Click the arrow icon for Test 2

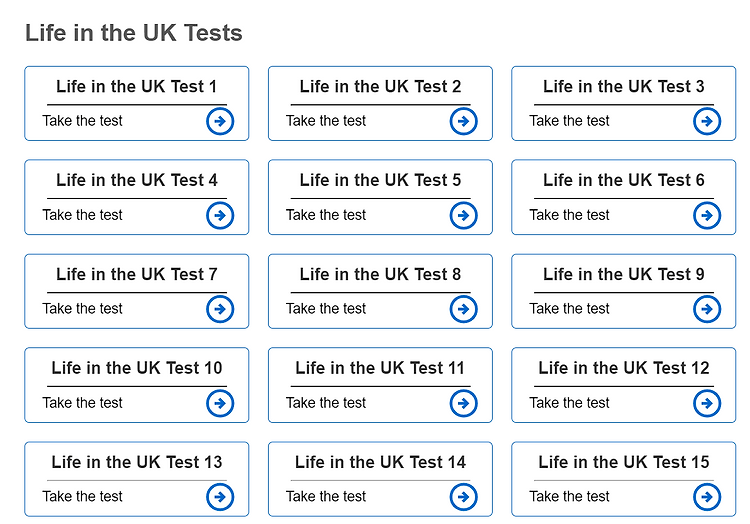(x=463, y=121)
